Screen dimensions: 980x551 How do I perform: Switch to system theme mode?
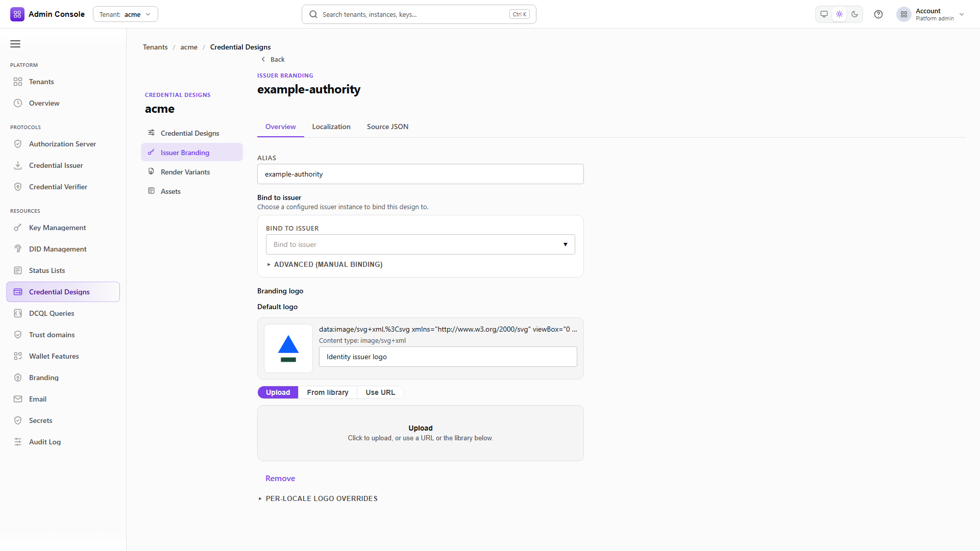[x=824, y=14]
